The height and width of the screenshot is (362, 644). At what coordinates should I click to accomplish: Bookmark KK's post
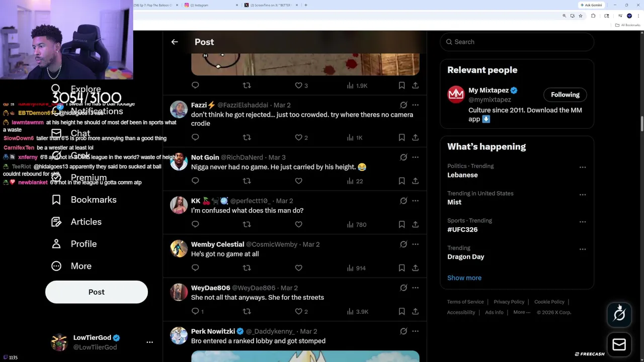click(401, 224)
